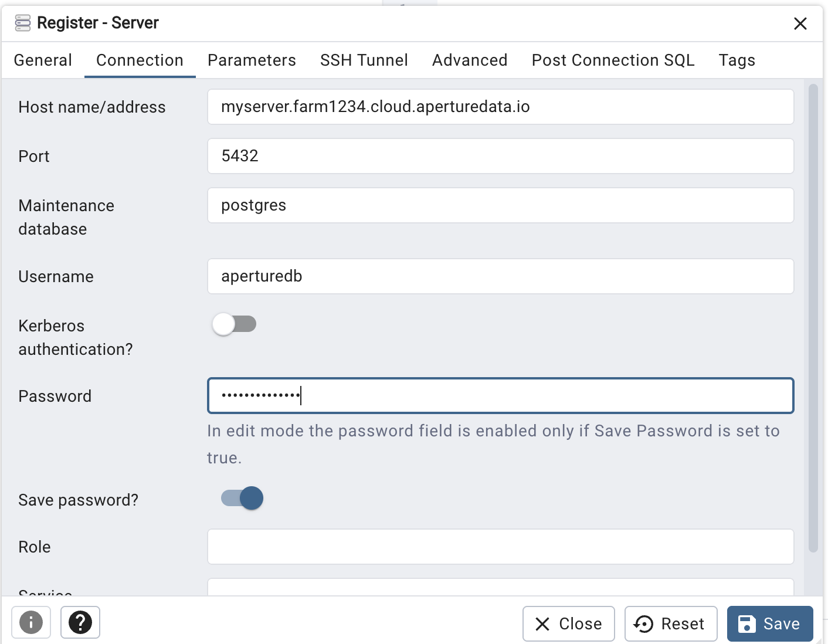The height and width of the screenshot is (644, 828).
Task: Focus the Host name/address field
Action: [x=501, y=107]
